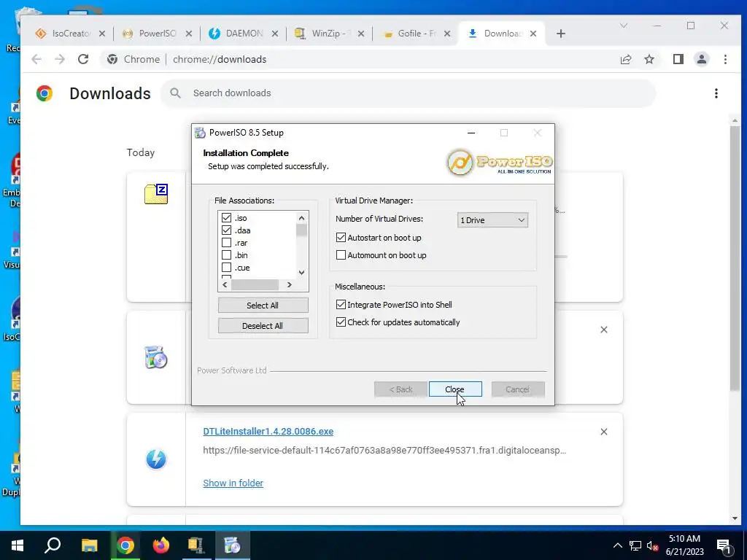Close the Downloads browser tab
The width and height of the screenshot is (747, 560).
point(533,34)
